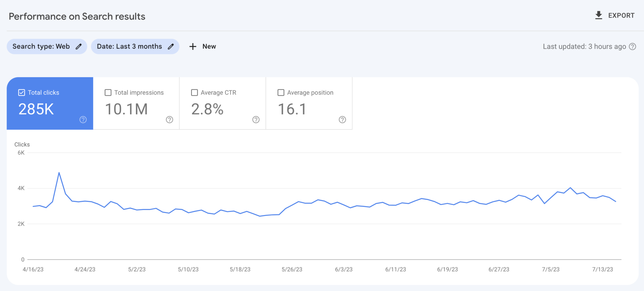
Task: Enable the Total impressions checkbox
Action: 108,92
